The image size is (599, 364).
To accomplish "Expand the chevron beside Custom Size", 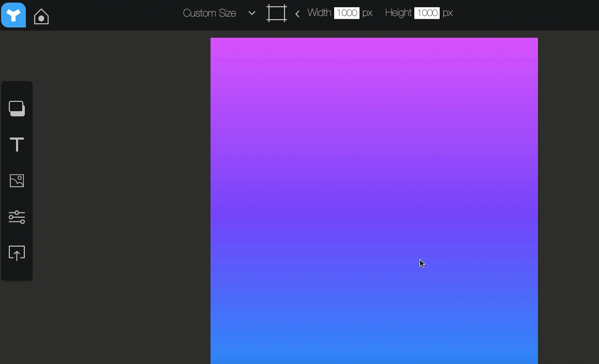I will coord(252,13).
